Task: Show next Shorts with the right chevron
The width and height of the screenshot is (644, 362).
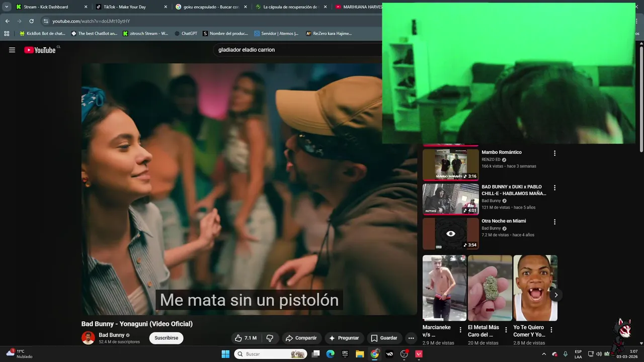Action: click(555, 295)
